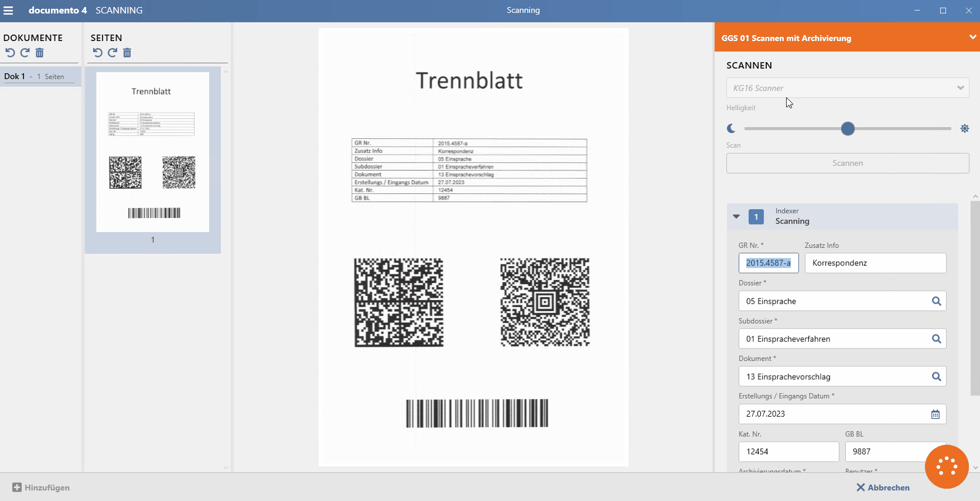The image size is (980, 501).
Task: Click the GB BL field
Action: (895, 452)
